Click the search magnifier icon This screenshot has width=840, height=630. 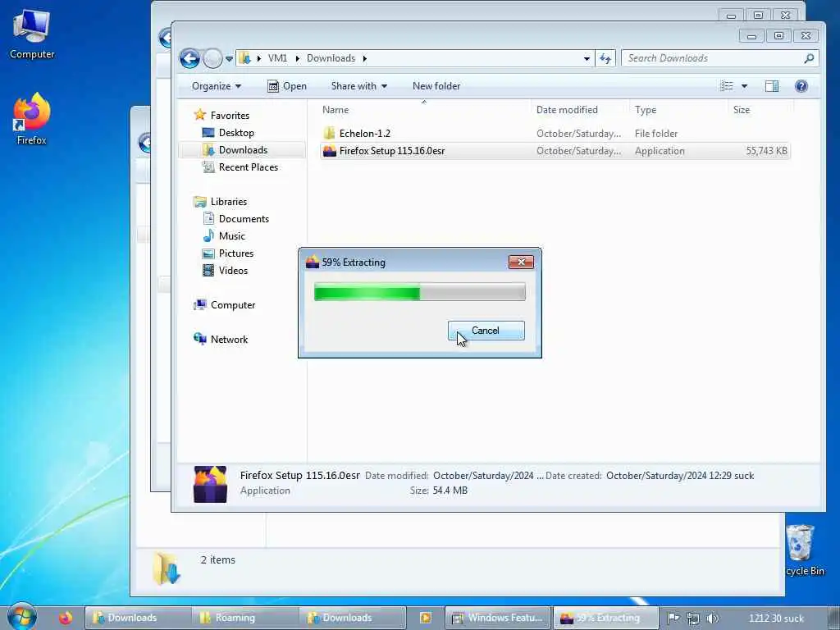pos(809,58)
